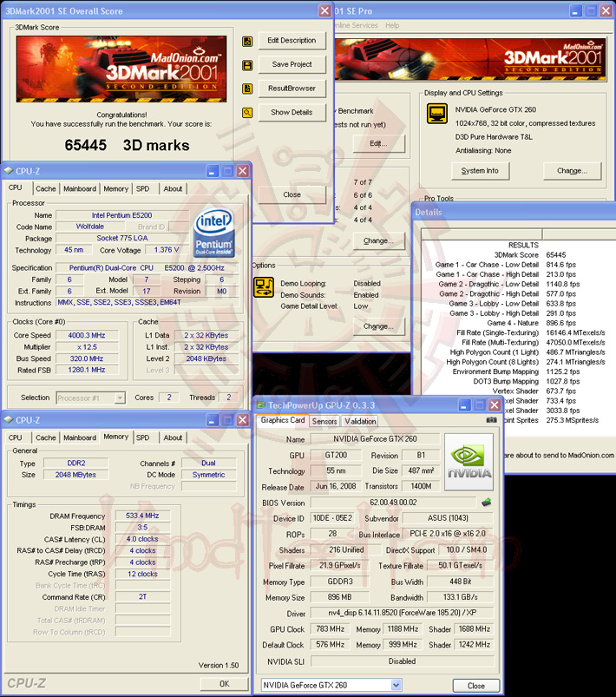Click the GPU-Z BIOS Version field
616x697 pixels.
click(393, 503)
